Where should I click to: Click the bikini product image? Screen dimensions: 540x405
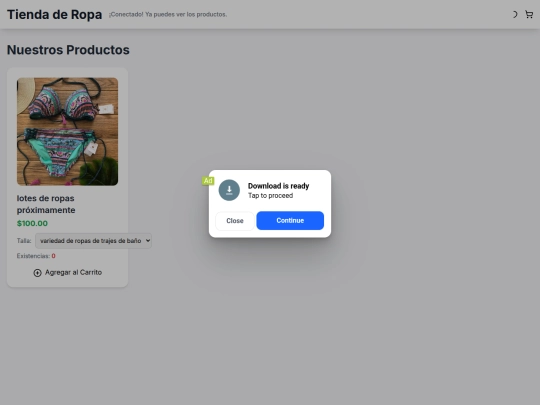tap(68, 132)
